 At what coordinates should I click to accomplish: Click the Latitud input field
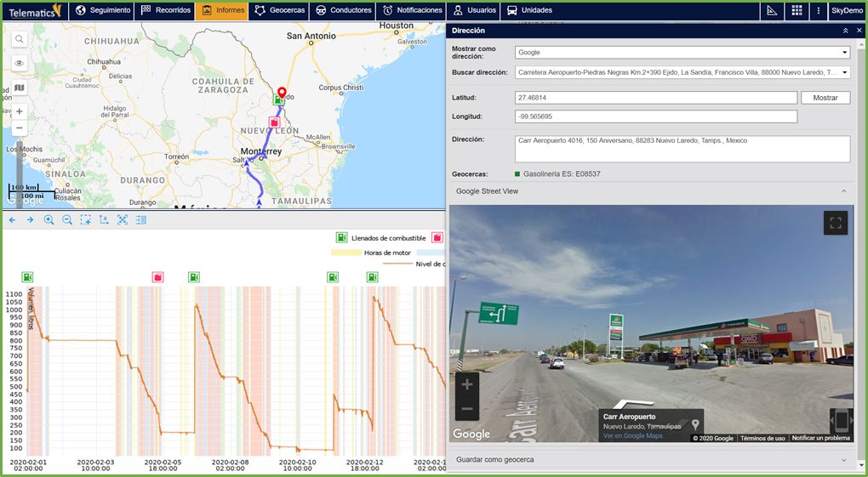point(655,98)
